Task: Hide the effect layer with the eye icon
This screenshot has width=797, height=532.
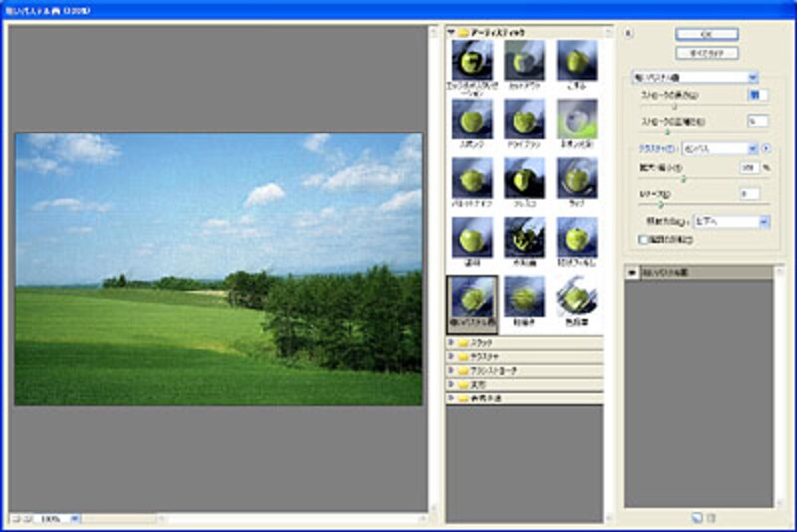Action: pyautogui.click(x=632, y=271)
